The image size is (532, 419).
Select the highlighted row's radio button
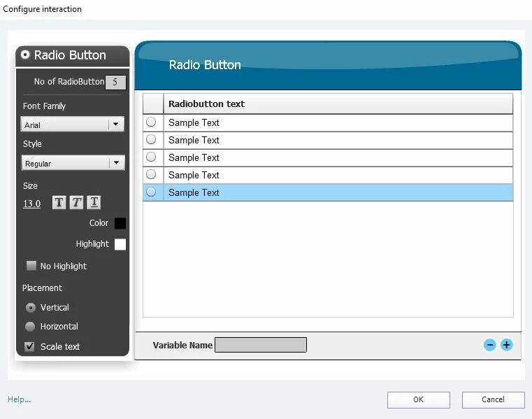coord(151,192)
